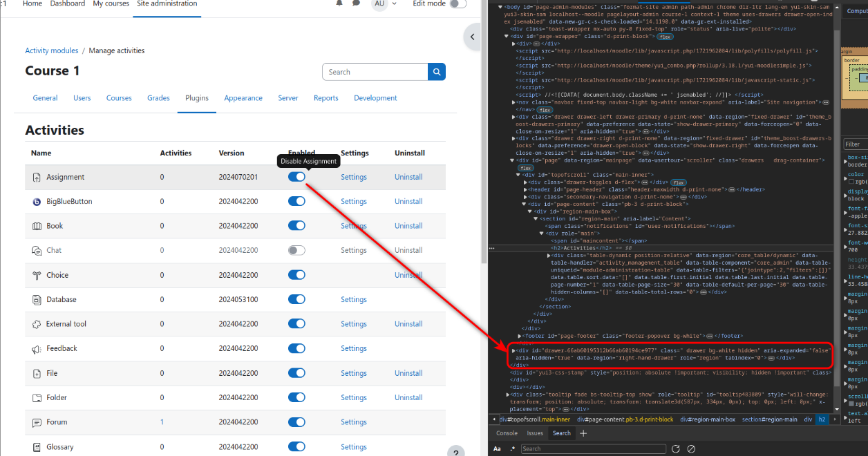Expand the block drawer chevron
Screen dimensions: 868x456
pos(473,37)
